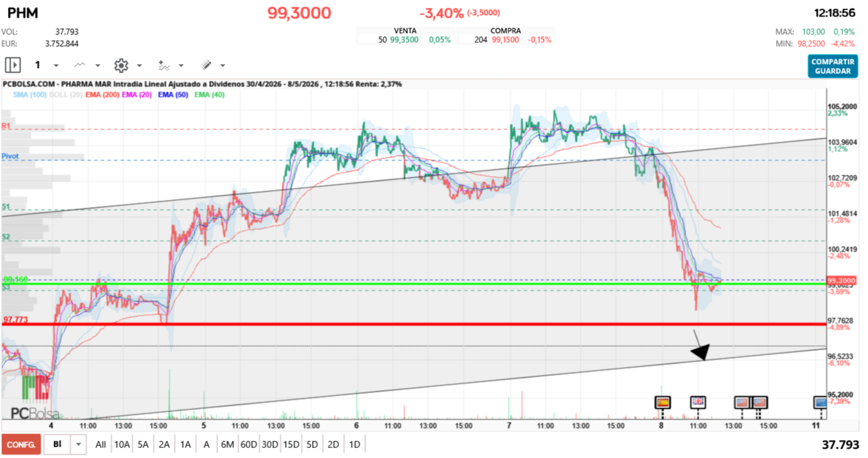The height and width of the screenshot is (458, 868).
Task: Select the All time range
Action: tap(100, 445)
